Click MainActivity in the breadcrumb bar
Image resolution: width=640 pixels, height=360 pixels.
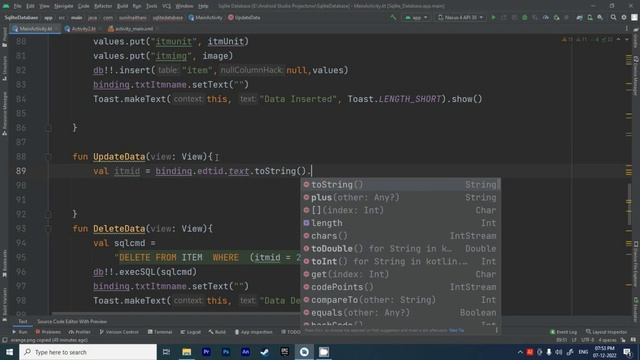tap(206, 18)
